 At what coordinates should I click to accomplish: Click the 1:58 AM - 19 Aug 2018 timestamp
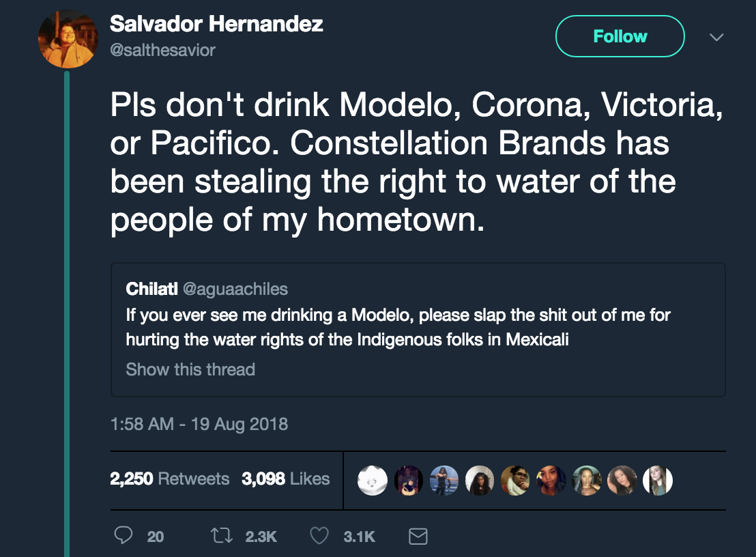(199, 424)
